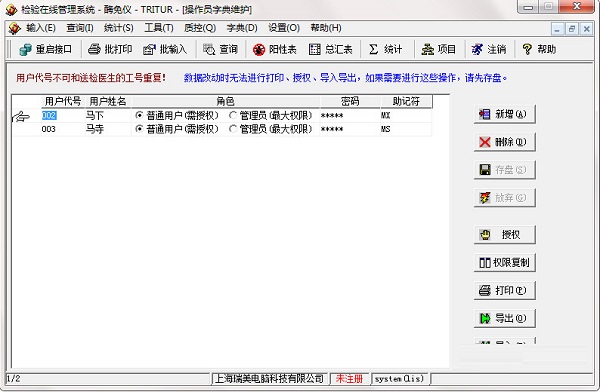This screenshot has height=392, width=600.
Task: Select 普通用户 role for user 003
Action: [x=139, y=129]
